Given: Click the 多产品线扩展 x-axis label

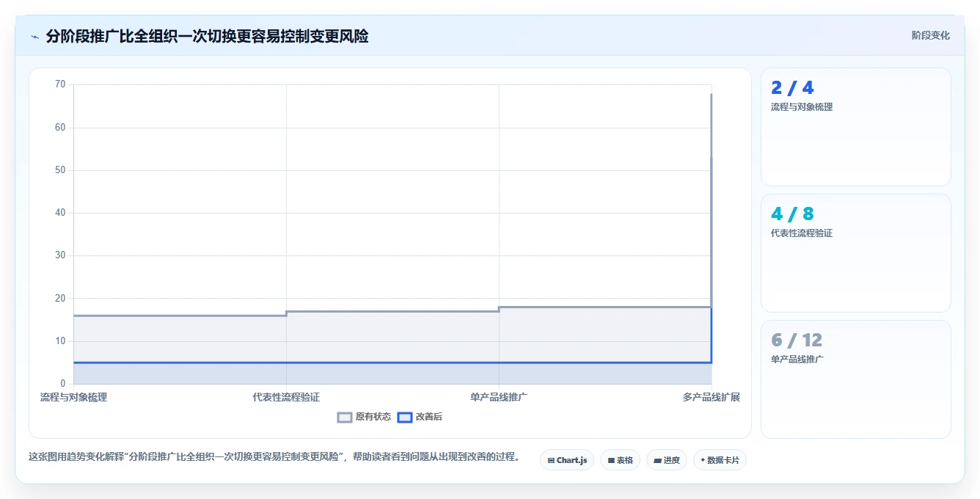Looking at the screenshot, I should point(711,397).
